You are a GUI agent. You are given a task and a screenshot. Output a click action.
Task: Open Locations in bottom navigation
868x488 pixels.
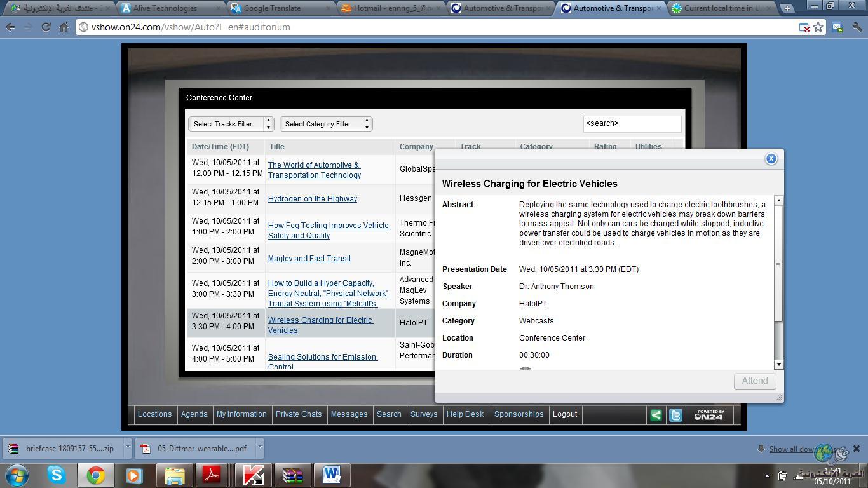point(154,414)
